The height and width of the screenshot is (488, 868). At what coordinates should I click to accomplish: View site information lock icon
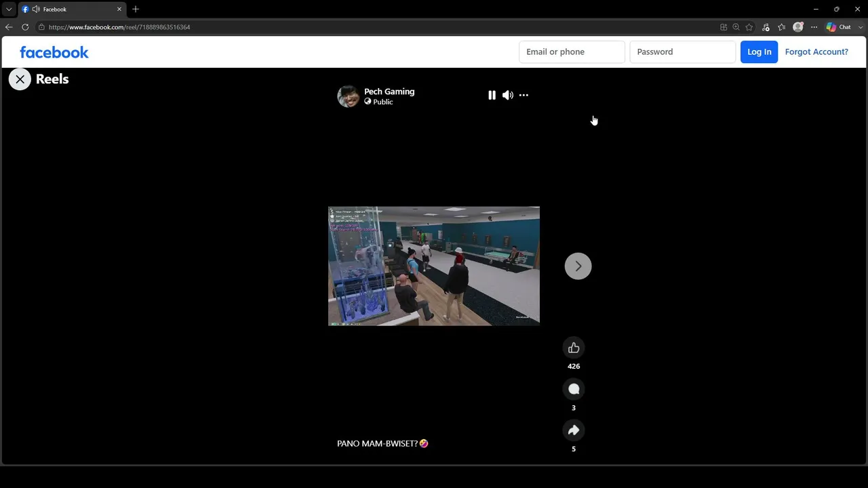(41, 27)
